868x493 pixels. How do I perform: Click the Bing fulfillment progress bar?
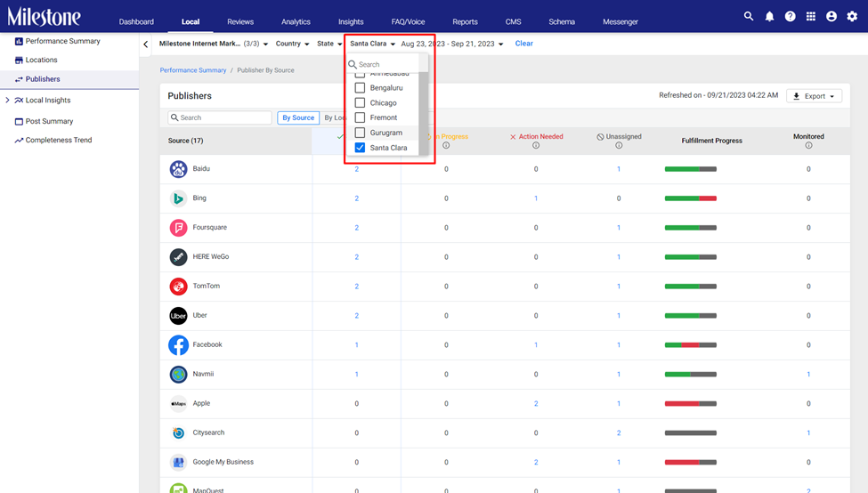(x=690, y=198)
